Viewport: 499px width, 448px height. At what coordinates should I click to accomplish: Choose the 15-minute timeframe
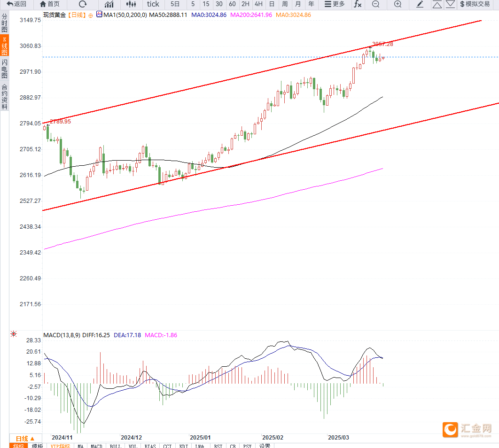(x=206, y=4)
